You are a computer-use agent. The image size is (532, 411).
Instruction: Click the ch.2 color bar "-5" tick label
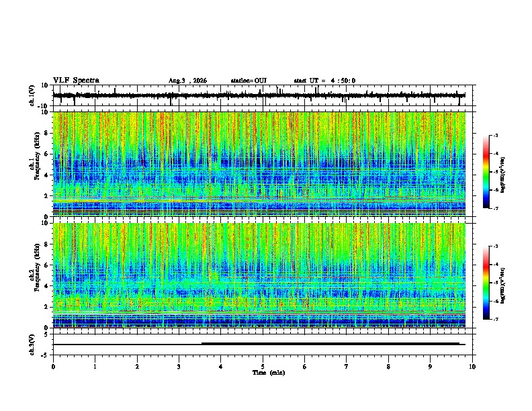click(x=495, y=283)
